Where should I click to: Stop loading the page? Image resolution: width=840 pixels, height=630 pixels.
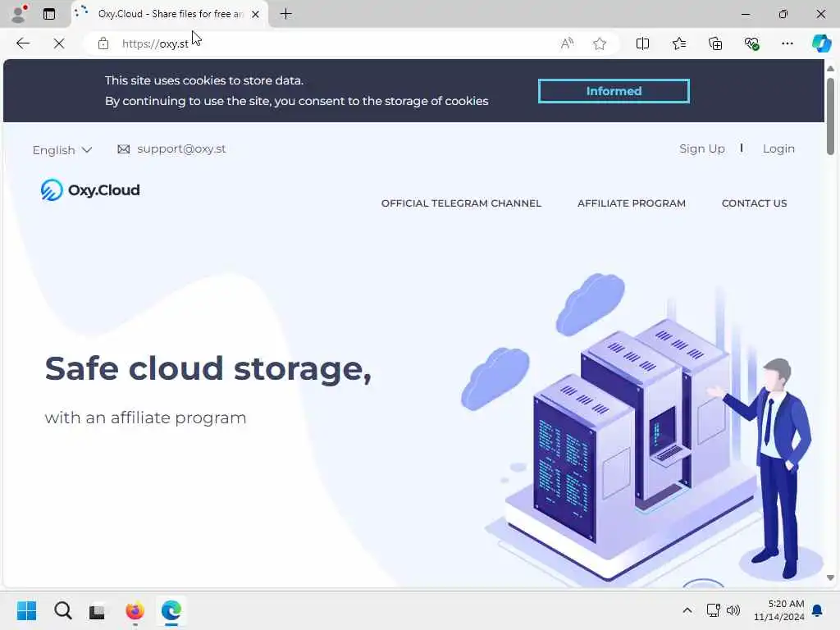pos(59,43)
